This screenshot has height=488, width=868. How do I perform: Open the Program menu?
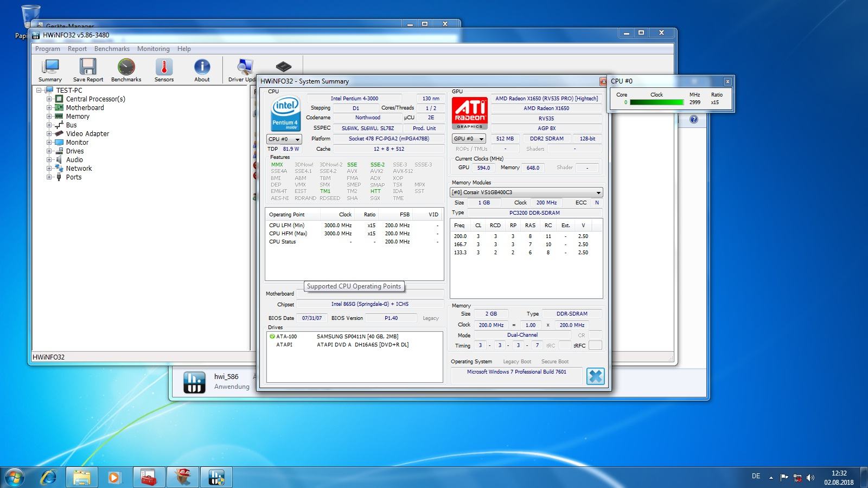point(48,49)
